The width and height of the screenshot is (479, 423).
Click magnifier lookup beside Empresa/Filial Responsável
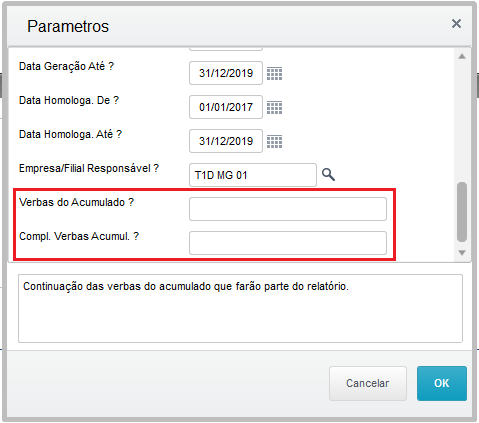pyautogui.click(x=328, y=174)
